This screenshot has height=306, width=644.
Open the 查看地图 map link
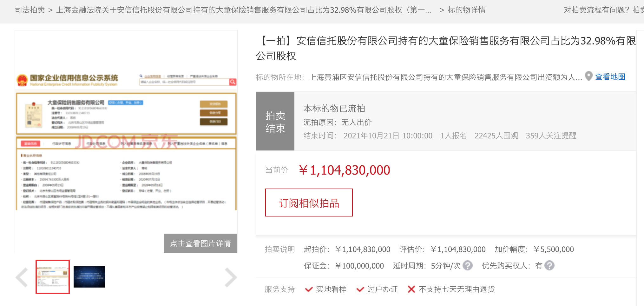click(x=610, y=77)
